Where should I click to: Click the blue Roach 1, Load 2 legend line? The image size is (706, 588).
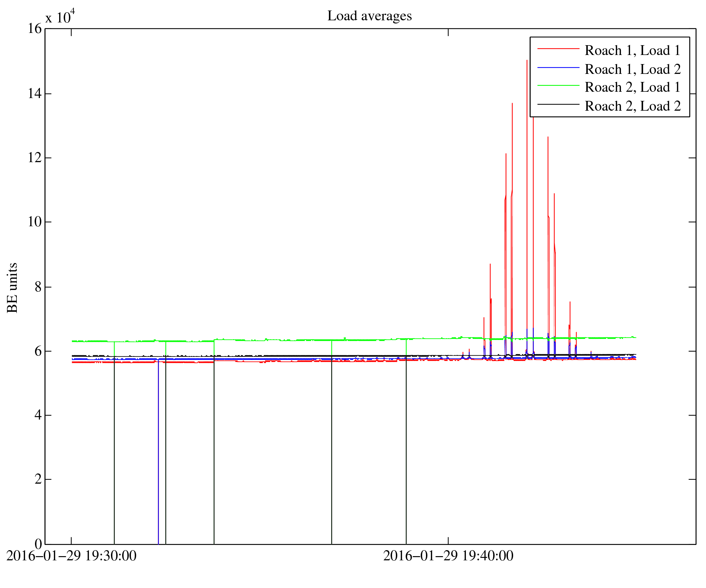558,67
